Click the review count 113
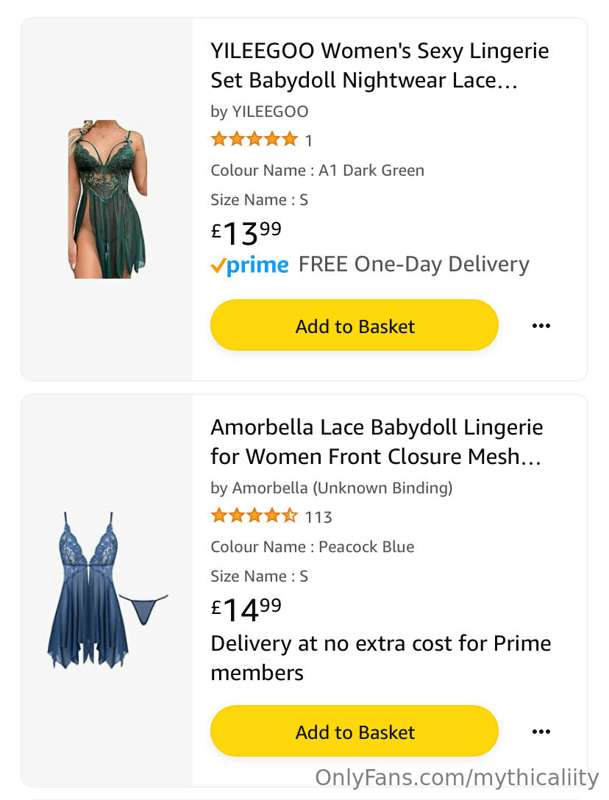 (319, 517)
